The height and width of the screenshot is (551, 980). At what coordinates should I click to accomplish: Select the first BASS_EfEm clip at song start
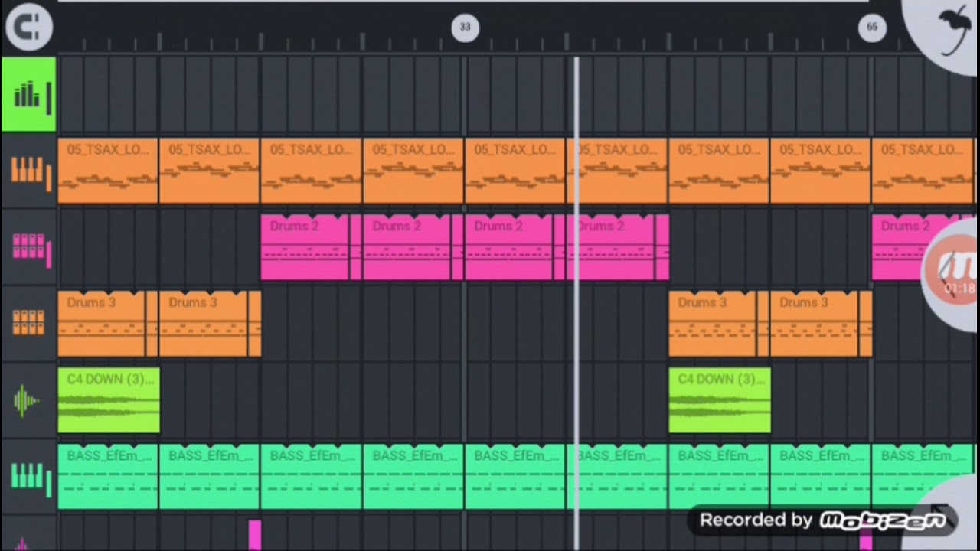point(108,477)
